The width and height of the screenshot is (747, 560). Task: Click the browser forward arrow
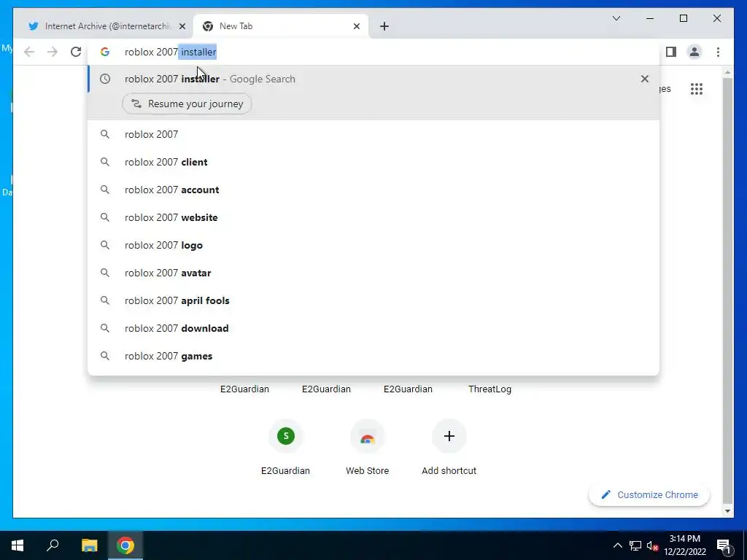point(53,52)
